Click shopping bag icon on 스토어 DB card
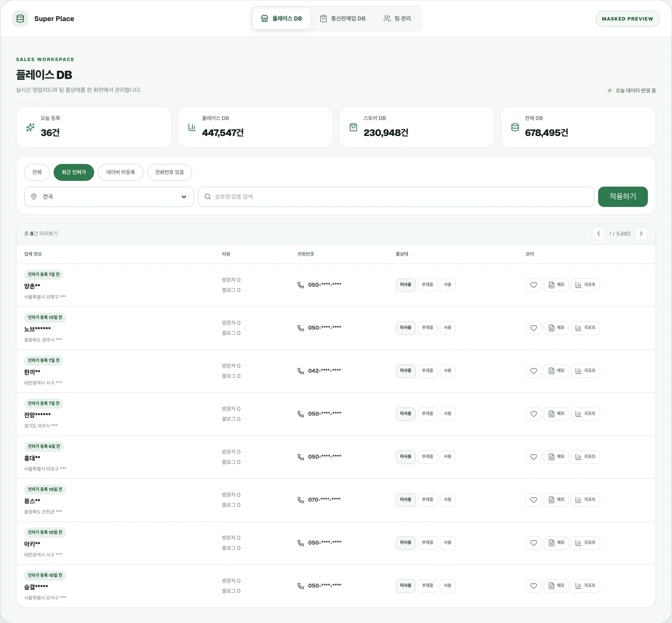Viewport: 672px width, 623px height. [x=353, y=127]
